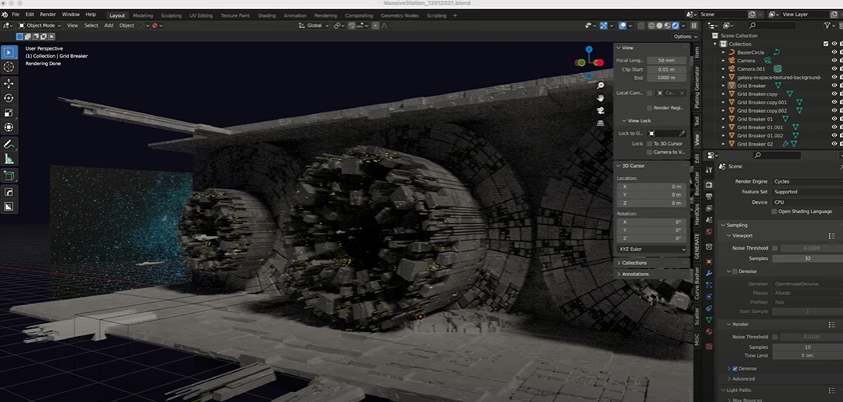Select the Measure tool
This screenshot has height=402, width=843.
(x=9, y=158)
